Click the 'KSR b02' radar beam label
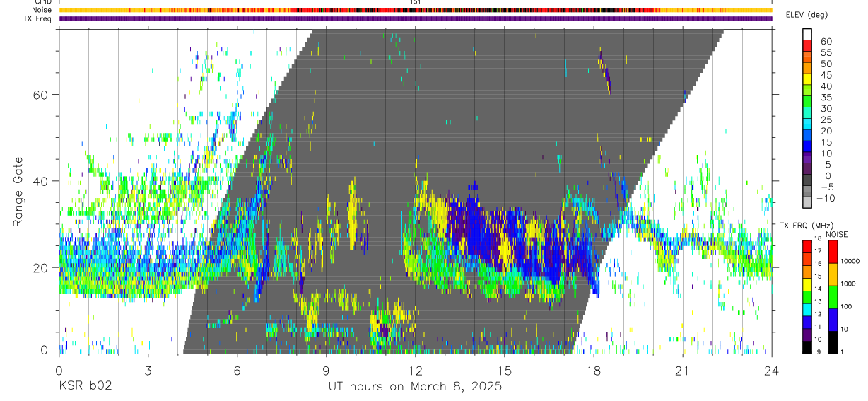868x401 pixels. (85, 387)
